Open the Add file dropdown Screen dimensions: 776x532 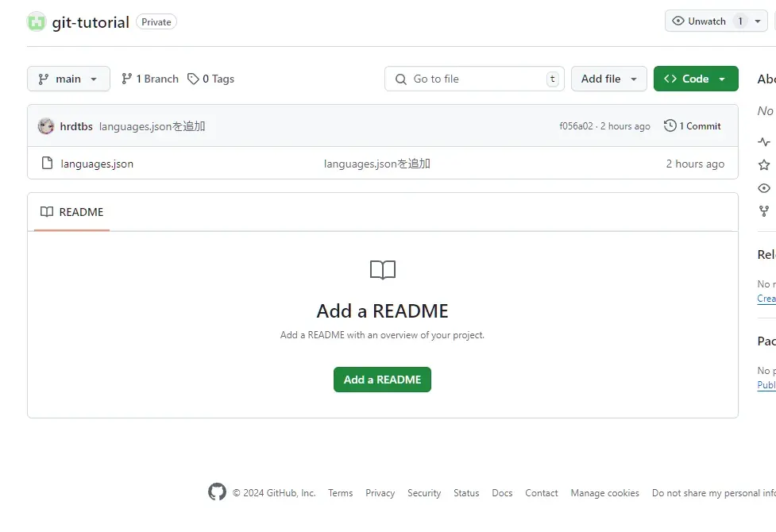pyautogui.click(x=608, y=79)
